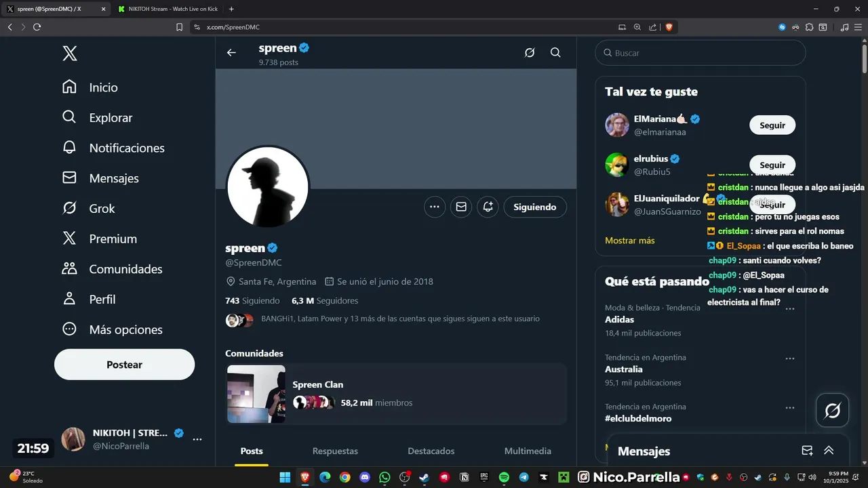Open account menu dots next to NIKITOH
This screenshot has width=868, height=488.
click(197, 439)
